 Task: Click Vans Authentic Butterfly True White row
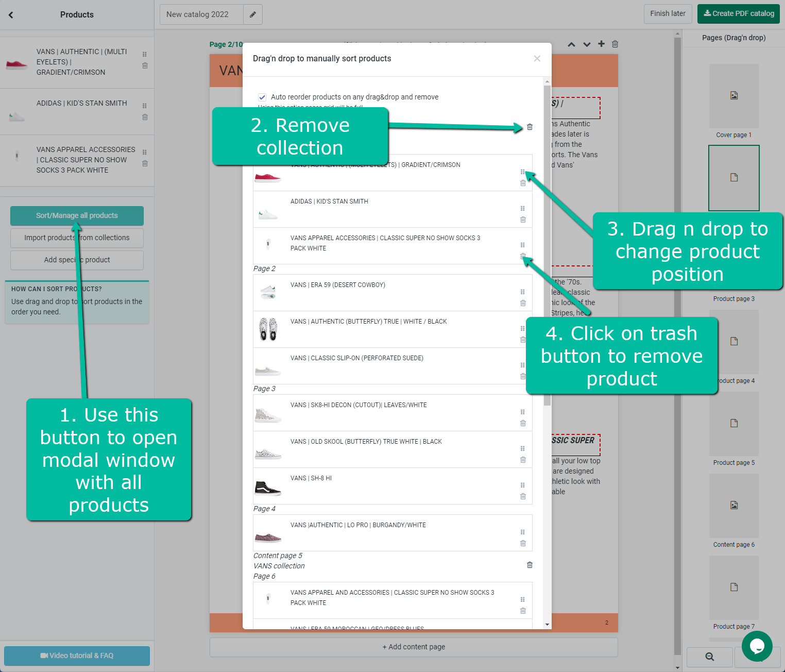392,329
